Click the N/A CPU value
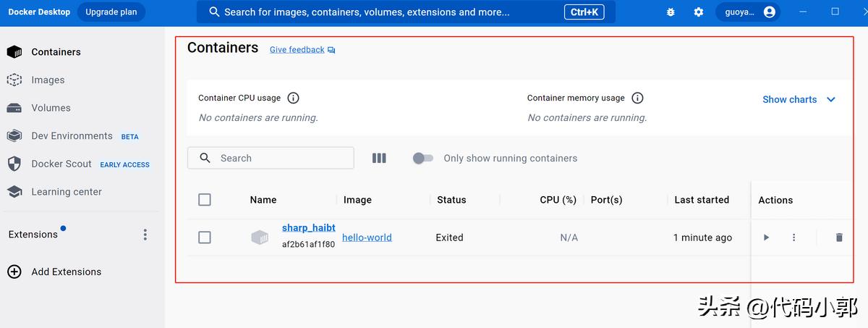The height and width of the screenshot is (328, 868). click(569, 237)
